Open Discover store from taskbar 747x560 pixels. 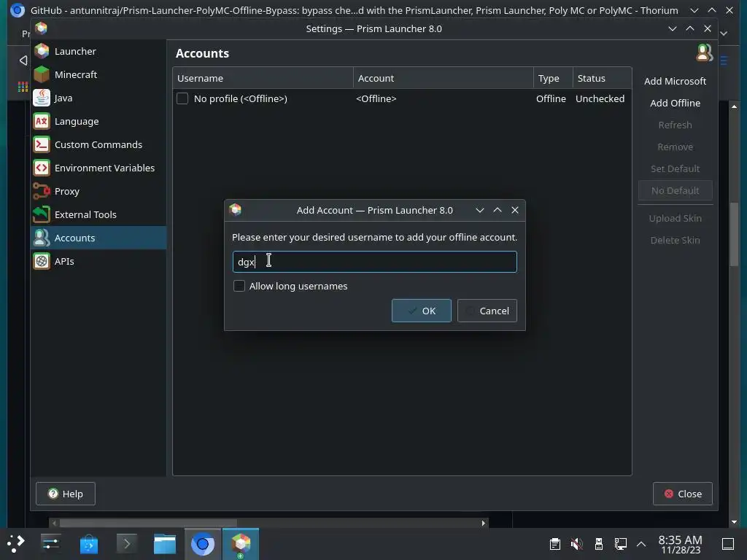click(88, 543)
